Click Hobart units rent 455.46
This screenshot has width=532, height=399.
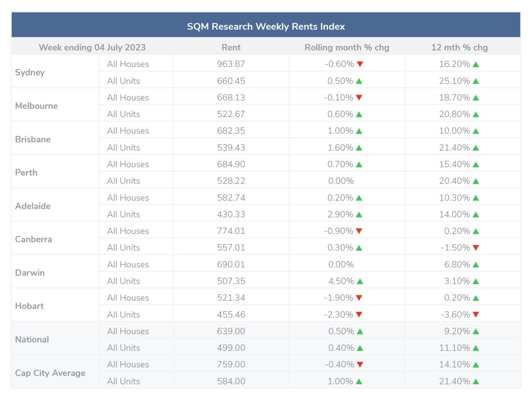pos(231,314)
